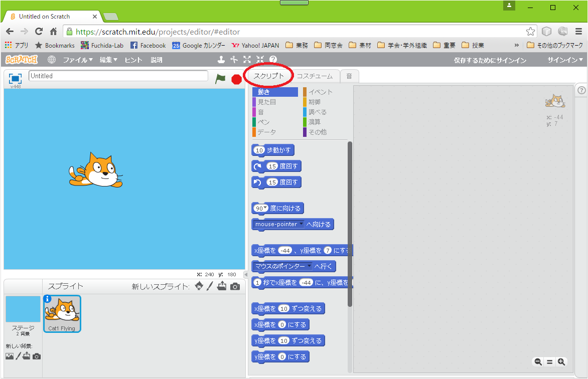Viewport: 588px width, 379px height.
Task: Open block help question mark tool
Action: click(x=273, y=60)
